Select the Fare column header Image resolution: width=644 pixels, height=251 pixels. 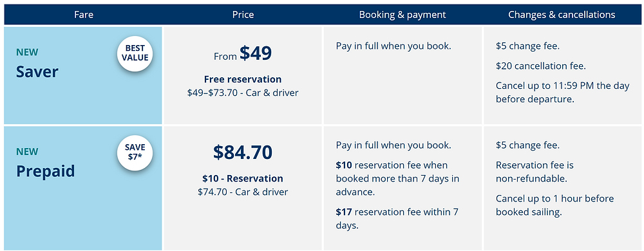pos(84,15)
